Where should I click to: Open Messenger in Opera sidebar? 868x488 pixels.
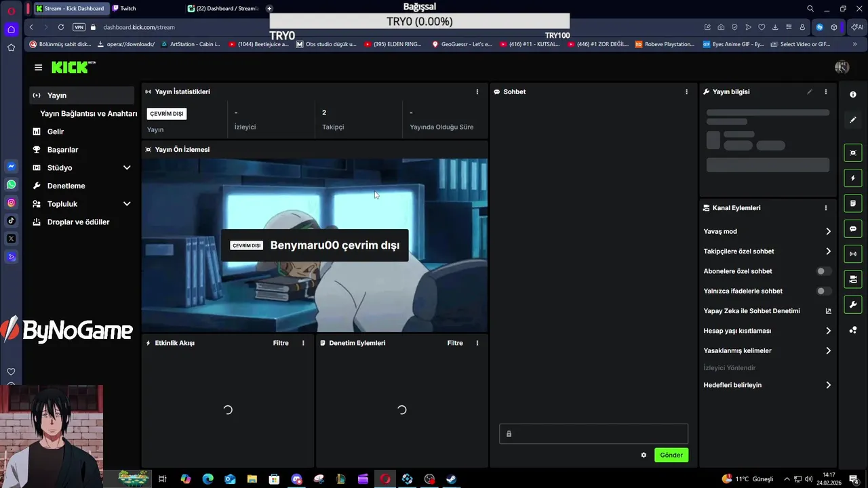click(12, 166)
